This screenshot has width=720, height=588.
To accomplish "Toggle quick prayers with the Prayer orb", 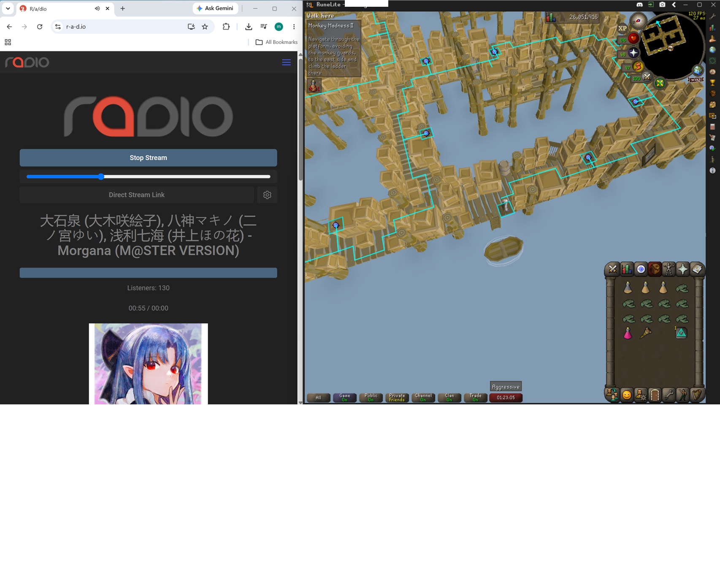I will click(633, 53).
